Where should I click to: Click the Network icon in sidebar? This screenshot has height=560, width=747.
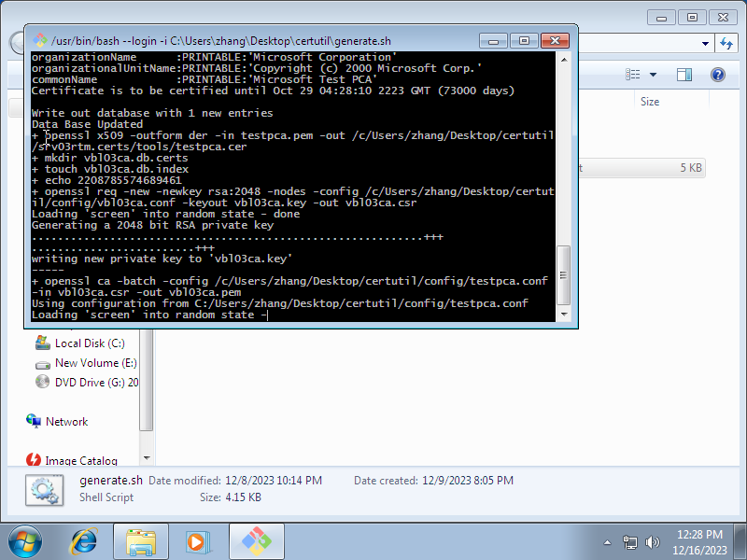click(34, 421)
